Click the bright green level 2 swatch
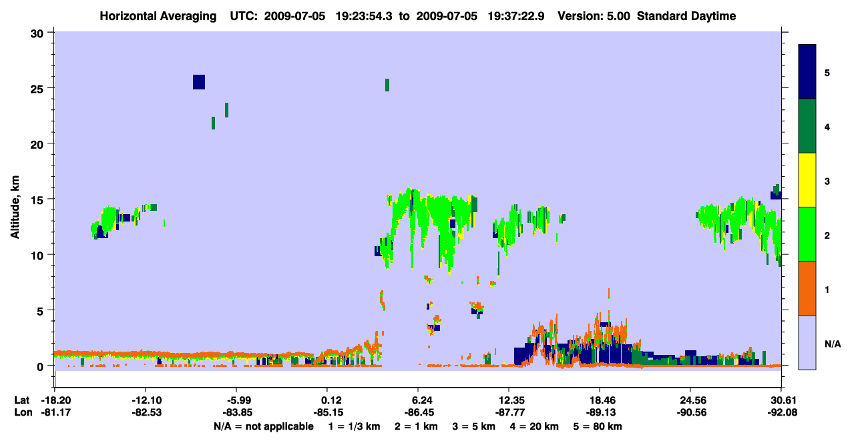Viewport: 868px width, 445px height. tap(807, 234)
